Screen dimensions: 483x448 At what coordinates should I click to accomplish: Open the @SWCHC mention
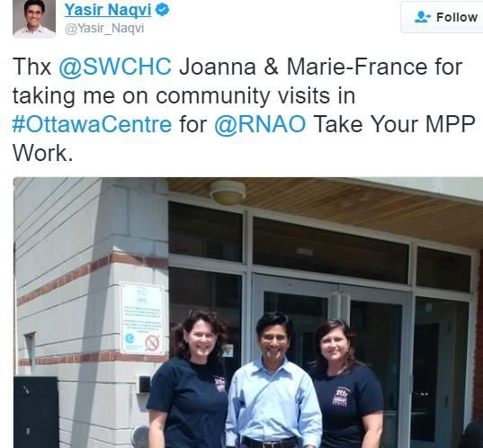(115, 67)
